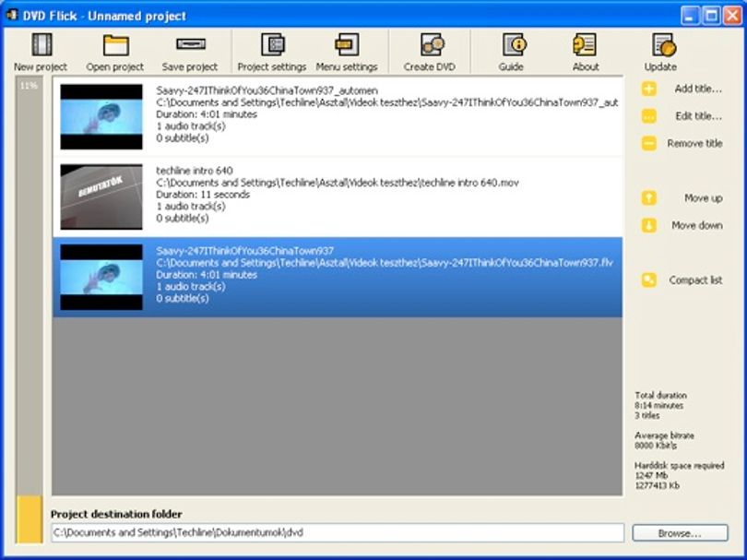Open Menu settings in the toolbar
The width and height of the screenshot is (747, 560).
tap(347, 45)
